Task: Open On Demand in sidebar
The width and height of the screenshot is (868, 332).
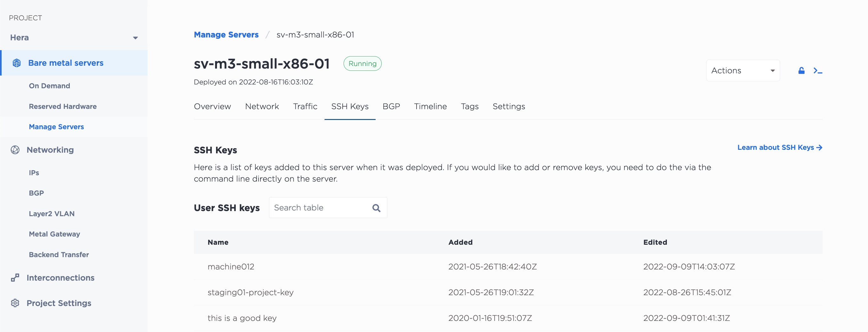Action: 49,86
